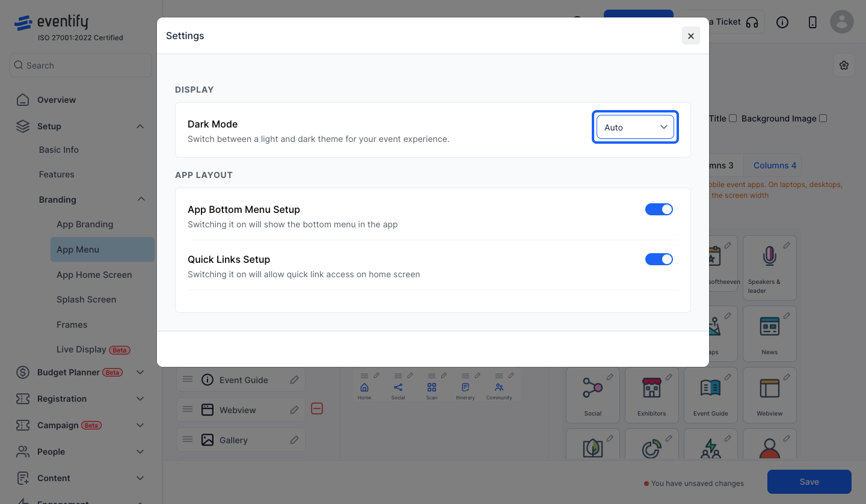Click the red remove icon next to Webview
Screen dimensions: 866x504
click(317, 409)
